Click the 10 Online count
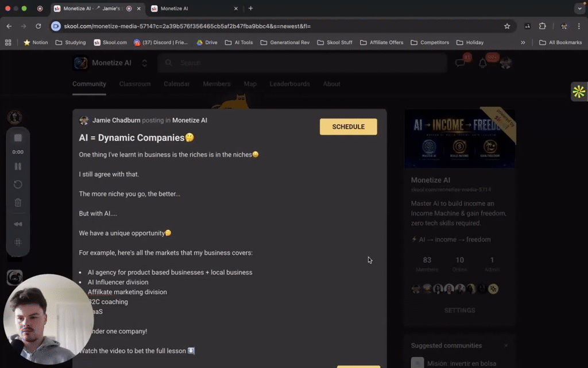 tap(459, 263)
